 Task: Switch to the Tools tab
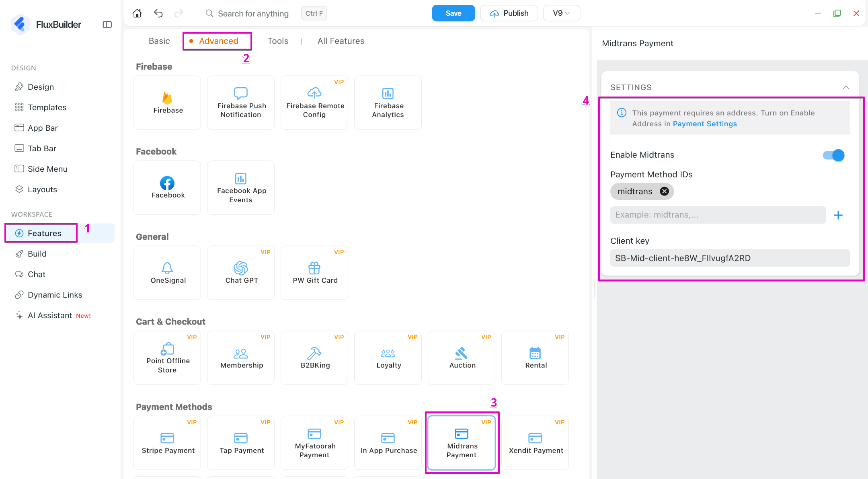[278, 41]
